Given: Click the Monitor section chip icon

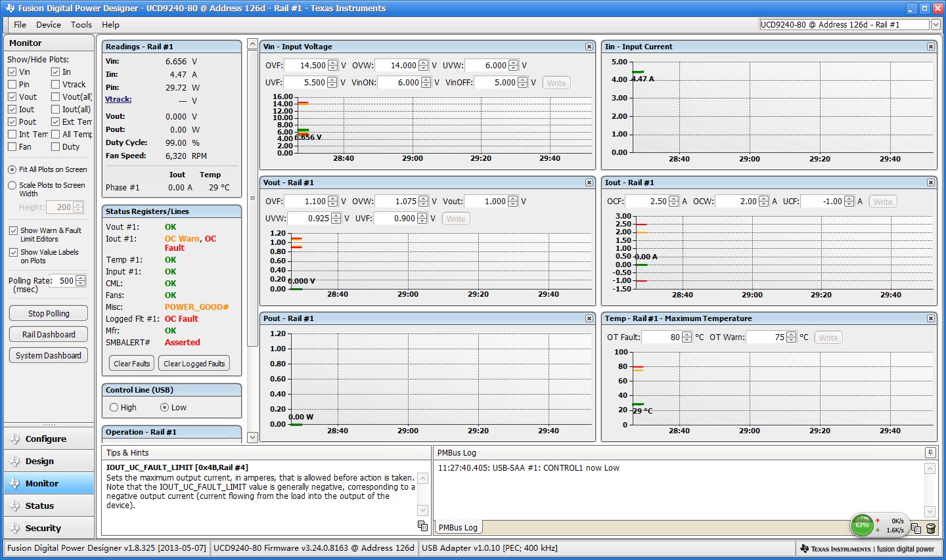Looking at the screenshot, I should (14, 484).
